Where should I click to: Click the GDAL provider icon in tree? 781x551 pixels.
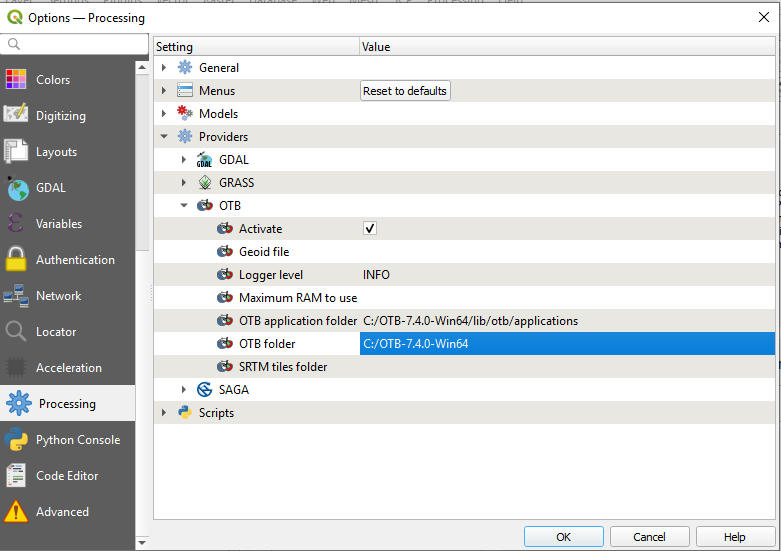tap(204, 159)
